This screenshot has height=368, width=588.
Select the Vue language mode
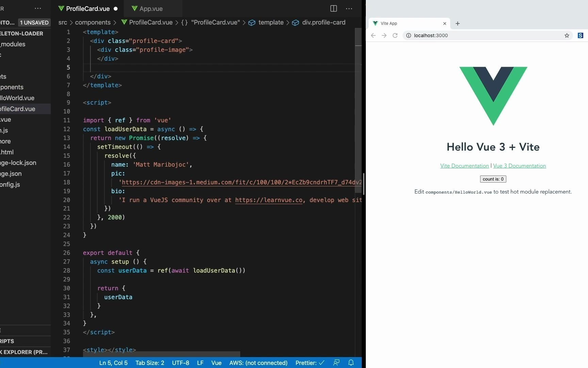tap(216, 363)
